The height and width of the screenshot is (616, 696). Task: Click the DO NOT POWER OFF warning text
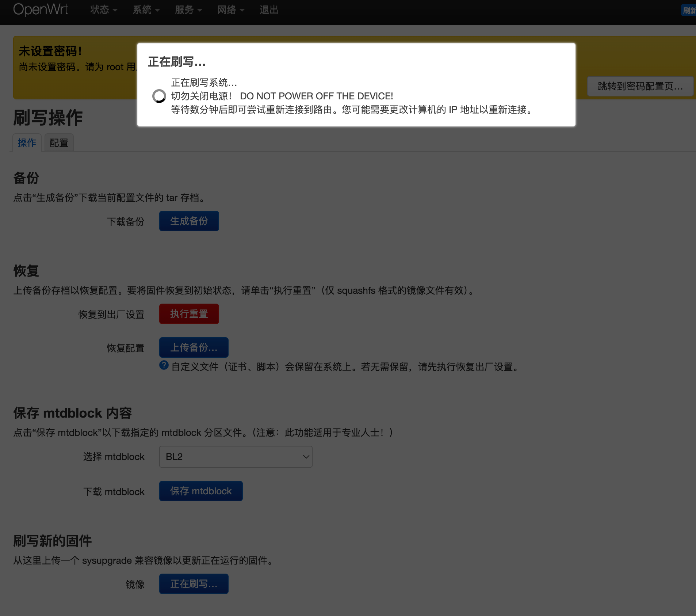click(317, 96)
